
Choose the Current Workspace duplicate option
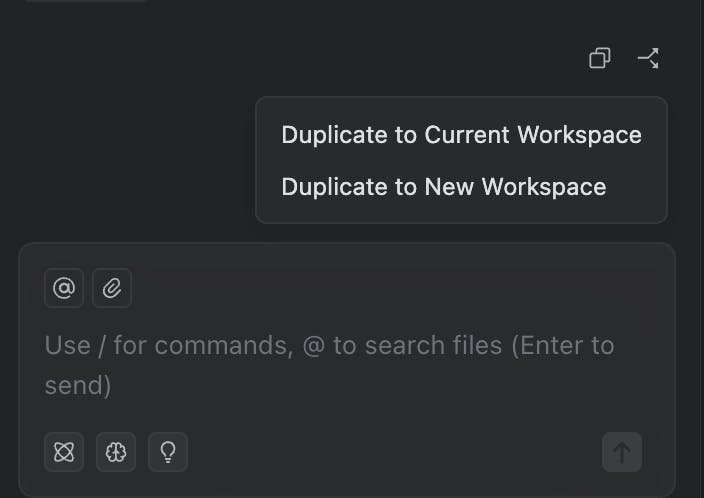point(461,135)
